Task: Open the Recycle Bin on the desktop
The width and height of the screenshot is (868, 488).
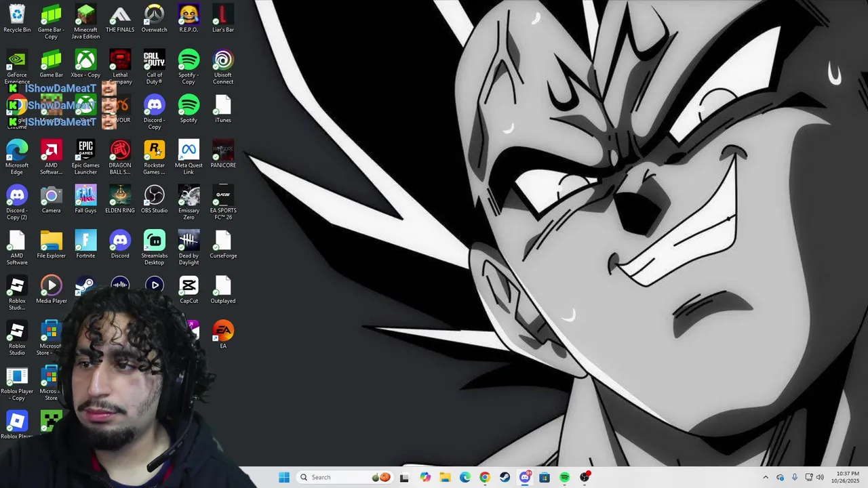Action: tap(17, 19)
